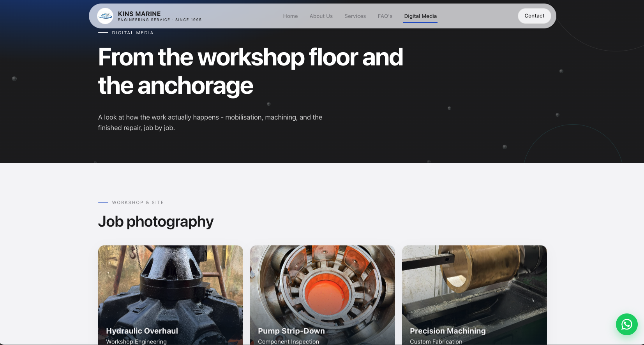Open the Precision Machining photo card
This screenshot has height=345, width=644.
pyautogui.click(x=475, y=295)
